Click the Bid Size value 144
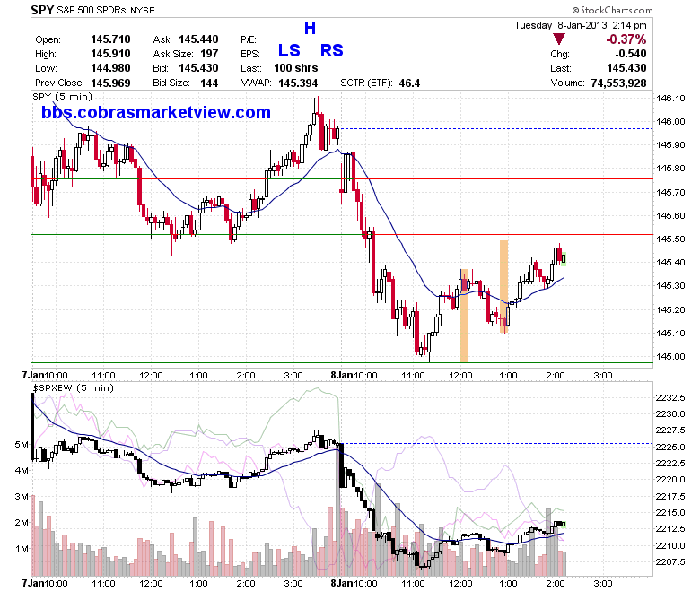The width and height of the screenshot is (700, 591). point(209,83)
